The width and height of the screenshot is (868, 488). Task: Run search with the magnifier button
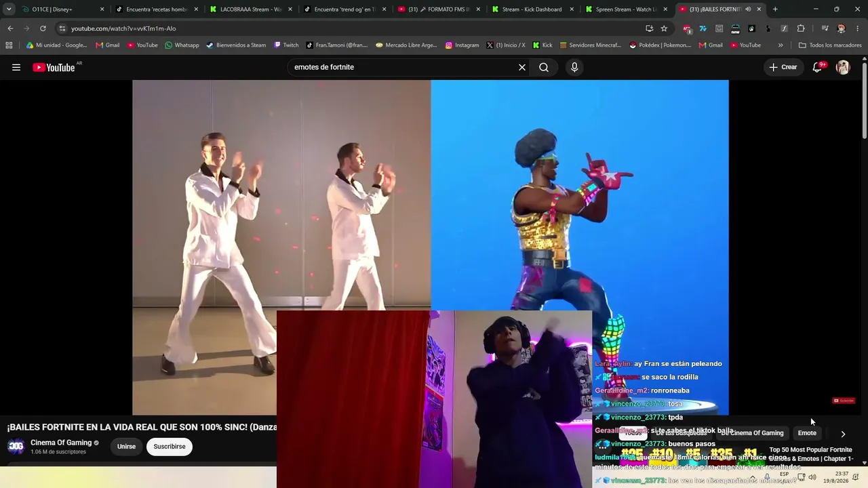pos(544,67)
